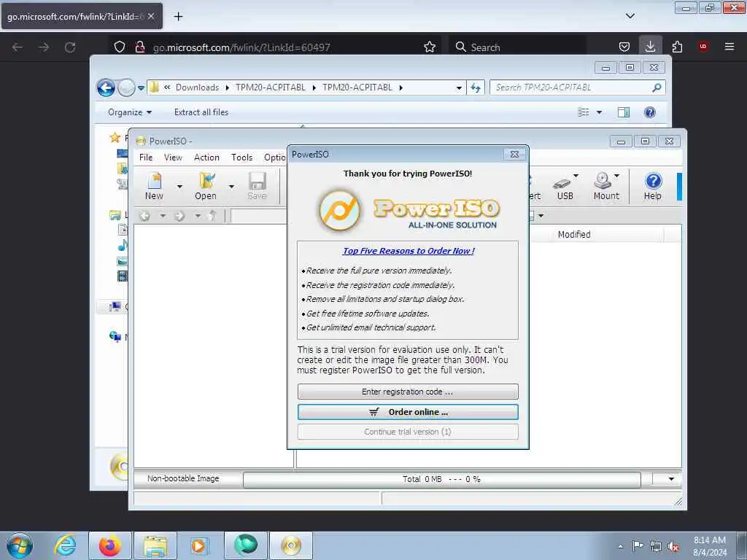Click the forward arrow in PowerISO navigation bar
This screenshot has width=747, height=560.
tap(179, 216)
